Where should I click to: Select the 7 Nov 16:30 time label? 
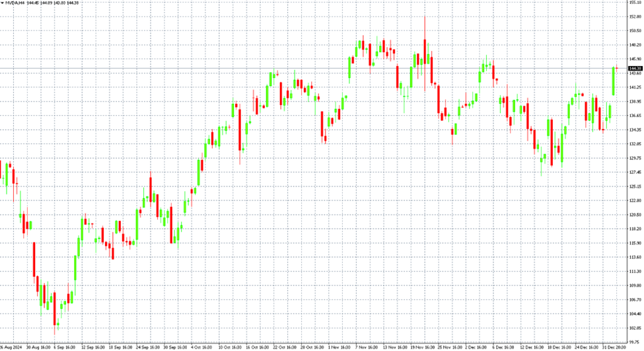pos(367,347)
